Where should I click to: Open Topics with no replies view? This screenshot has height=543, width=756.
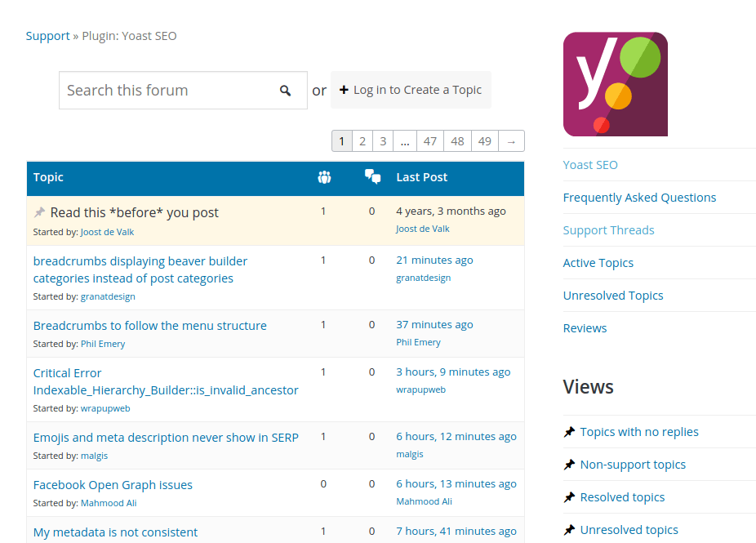point(639,432)
